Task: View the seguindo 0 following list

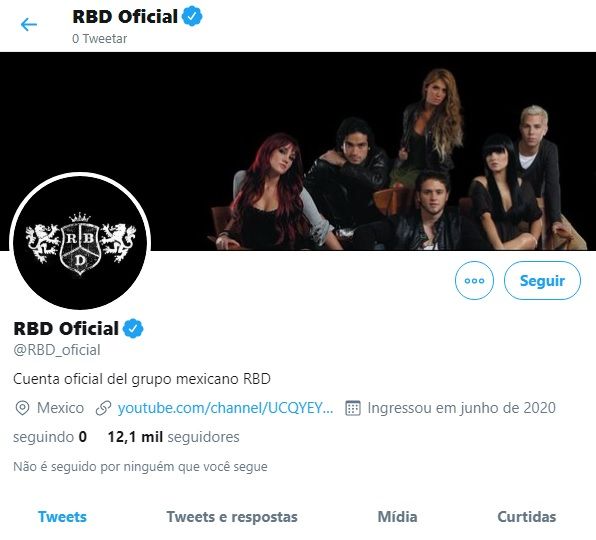Action: [x=50, y=437]
